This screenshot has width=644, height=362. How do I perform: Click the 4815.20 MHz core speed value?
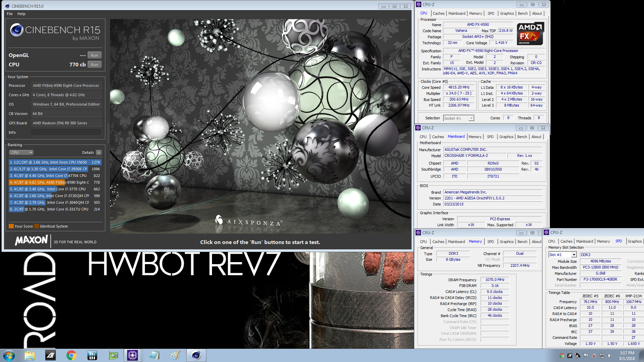click(459, 87)
